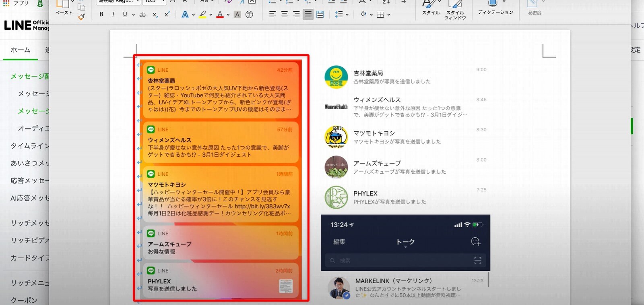Click new chat bubble icon in LINE header
Viewport: 644px width, 305px height.
click(476, 242)
